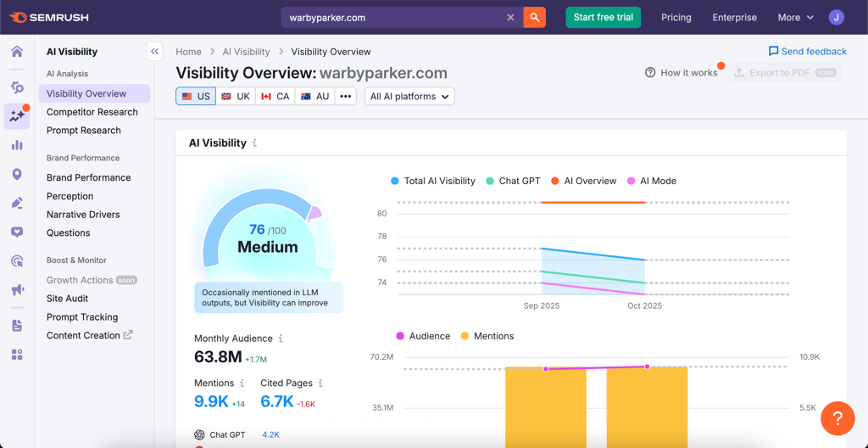This screenshot has width=868, height=448.
Task: Open the App Center grid sidebar icon
Action: (x=17, y=355)
